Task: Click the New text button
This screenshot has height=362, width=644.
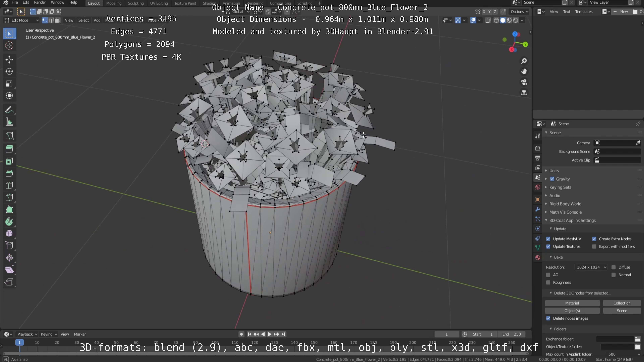Action: point(621,12)
